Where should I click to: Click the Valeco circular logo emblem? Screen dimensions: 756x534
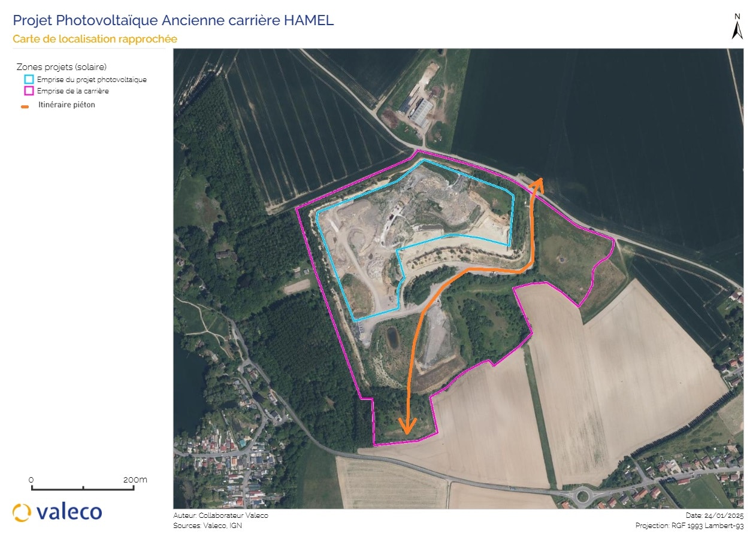click(22, 512)
